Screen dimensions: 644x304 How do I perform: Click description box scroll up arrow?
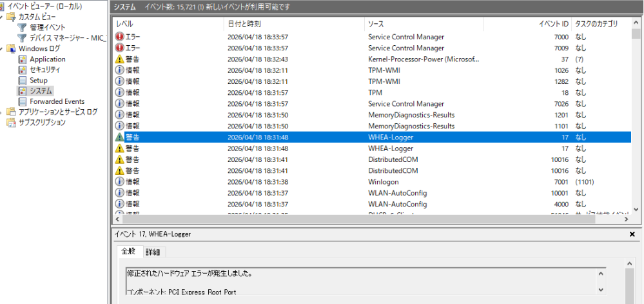[x=601, y=274]
